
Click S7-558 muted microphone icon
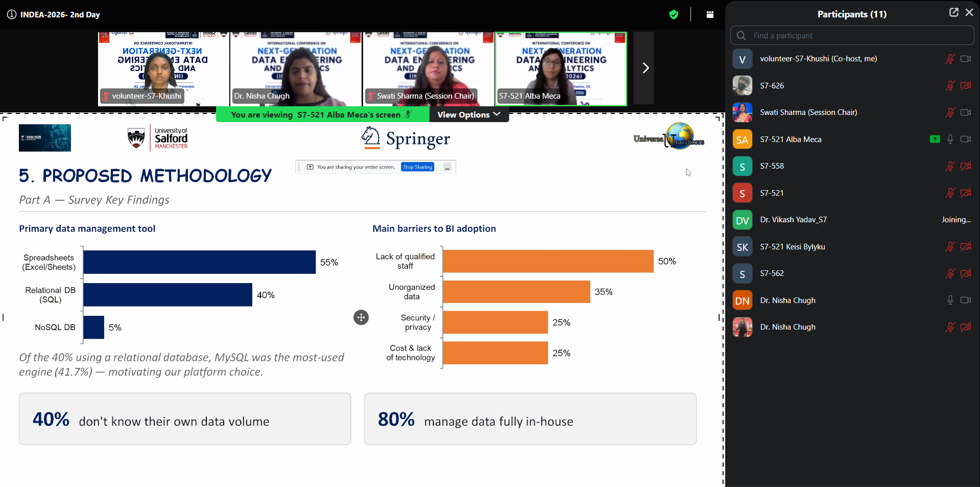(950, 166)
